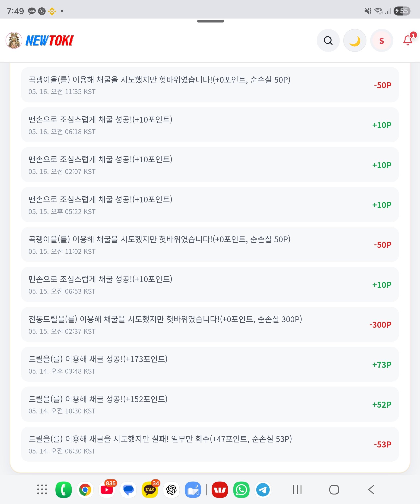Launch the green Phone app
This screenshot has width=420, height=504.
pos(64,490)
